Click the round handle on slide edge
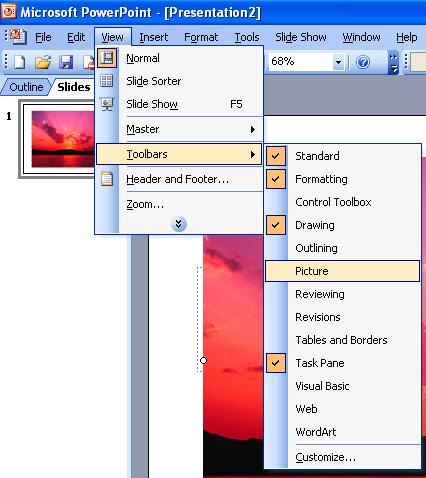Screen dimensions: 426x478 point(203,360)
